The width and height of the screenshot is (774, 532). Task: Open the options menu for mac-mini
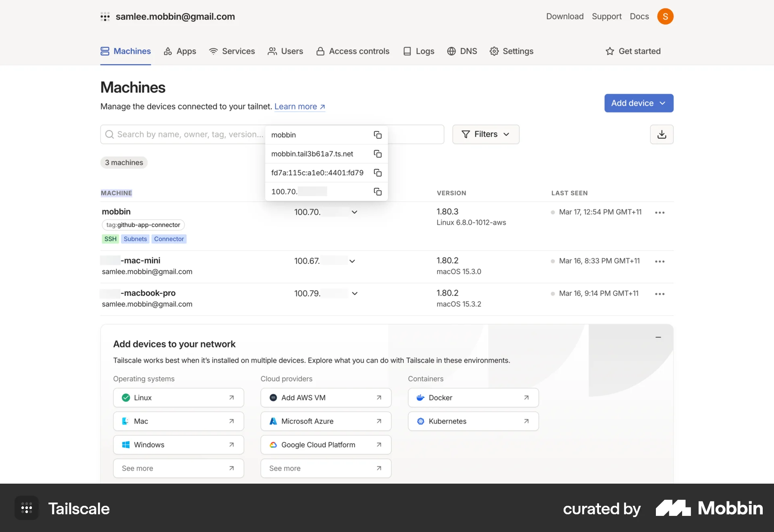pos(660,261)
